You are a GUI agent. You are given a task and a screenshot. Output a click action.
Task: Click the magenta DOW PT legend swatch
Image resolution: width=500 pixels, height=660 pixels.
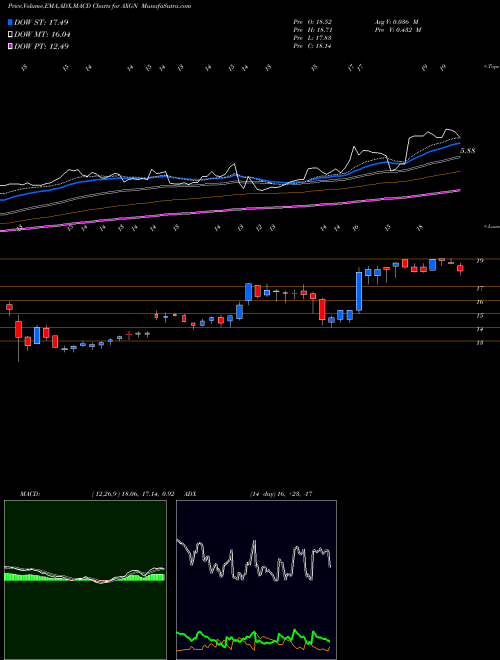(x=10, y=46)
